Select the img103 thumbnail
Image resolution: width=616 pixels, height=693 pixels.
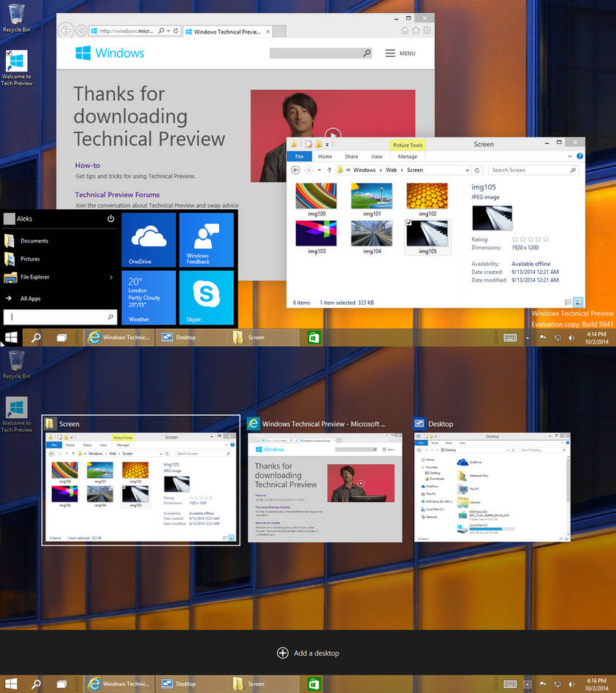pos(316,234)
